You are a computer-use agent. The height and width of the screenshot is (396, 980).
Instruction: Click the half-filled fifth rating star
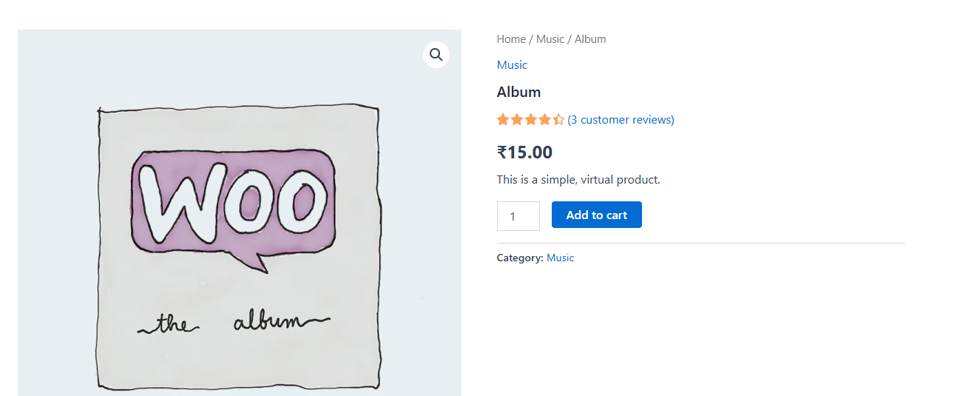[558, 119]
